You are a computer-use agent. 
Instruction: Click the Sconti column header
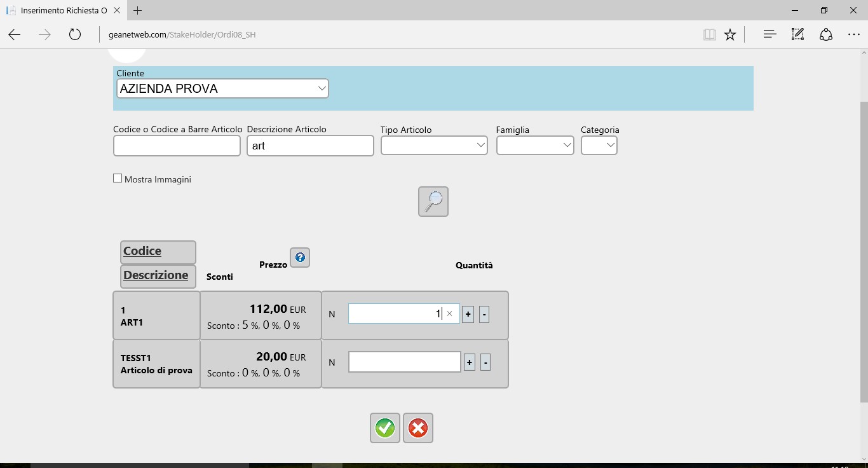pyautogui.click(x=220, y=277)
